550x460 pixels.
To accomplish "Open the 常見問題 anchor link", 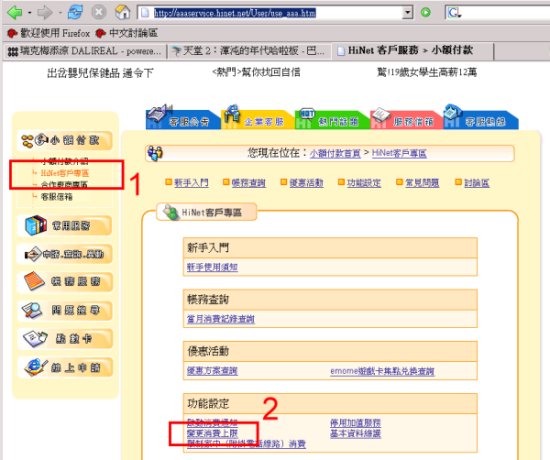I will pos(422,183).
